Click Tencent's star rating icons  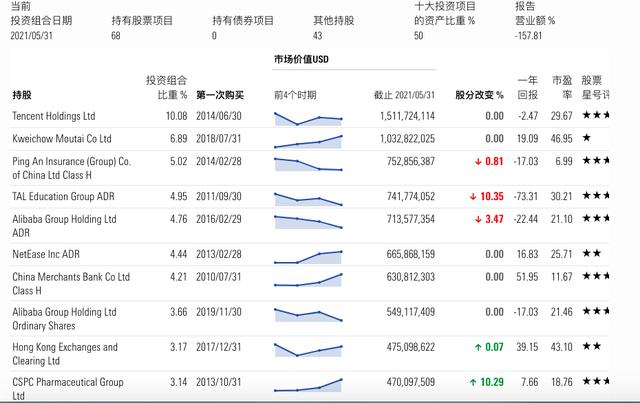pos(596,115)
